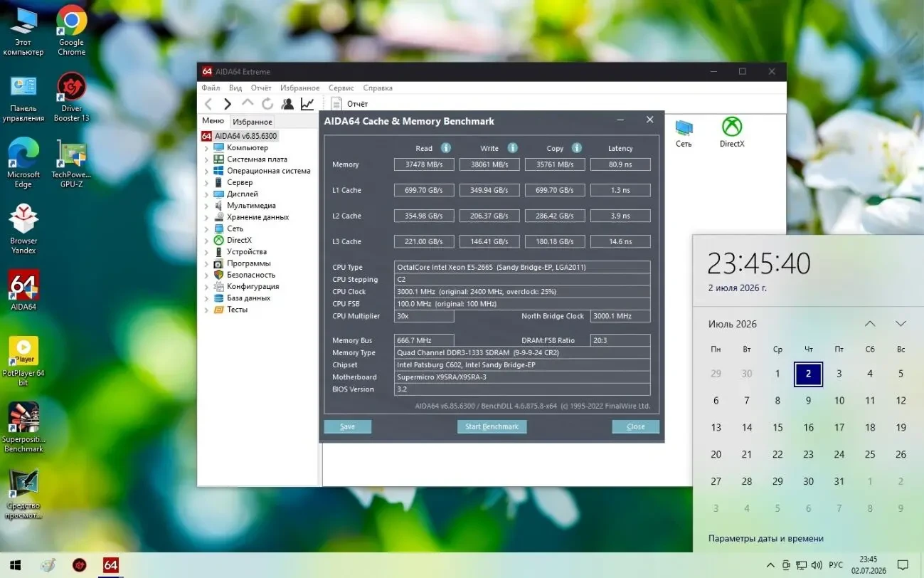Image resolution: width=924 pixels, height=578 pixels.
Task: Click the volume icon in system tray
Action: [x=817, y=565]
